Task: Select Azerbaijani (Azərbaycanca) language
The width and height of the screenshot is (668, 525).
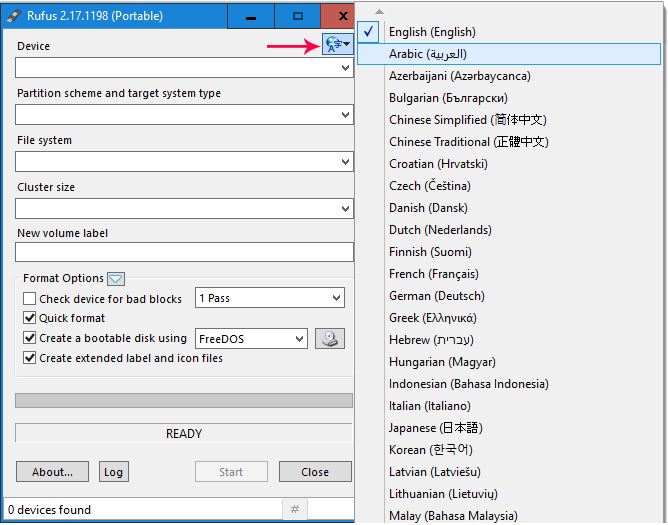Action: (x=509, y=76)
